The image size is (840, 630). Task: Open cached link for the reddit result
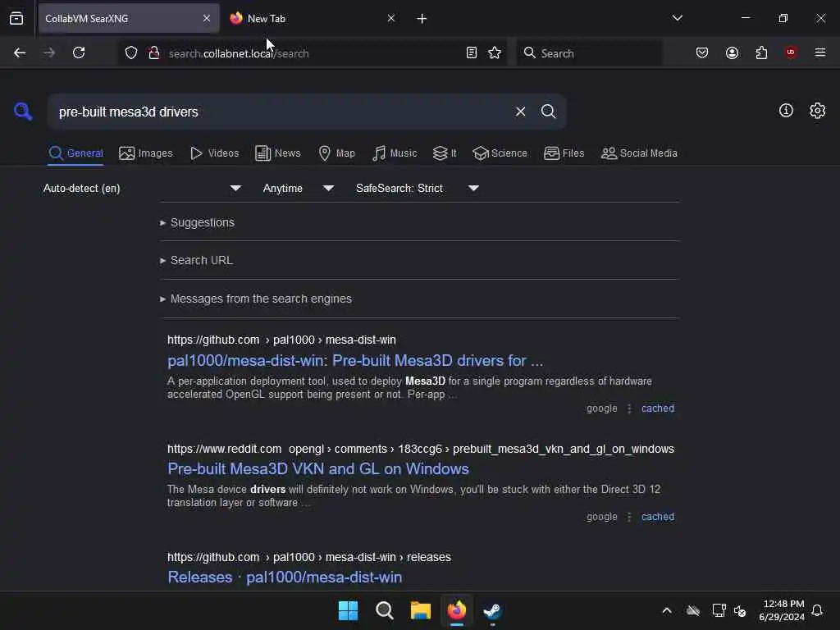coord(658,517)
